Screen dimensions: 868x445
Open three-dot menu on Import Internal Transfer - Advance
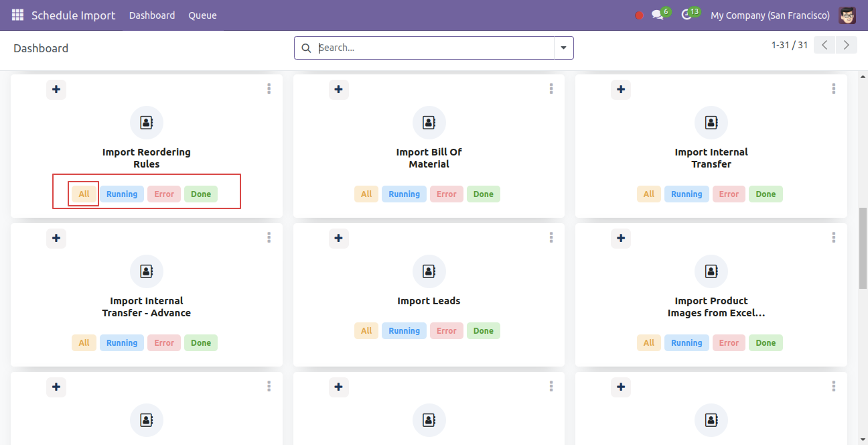[x=269, y=237]
